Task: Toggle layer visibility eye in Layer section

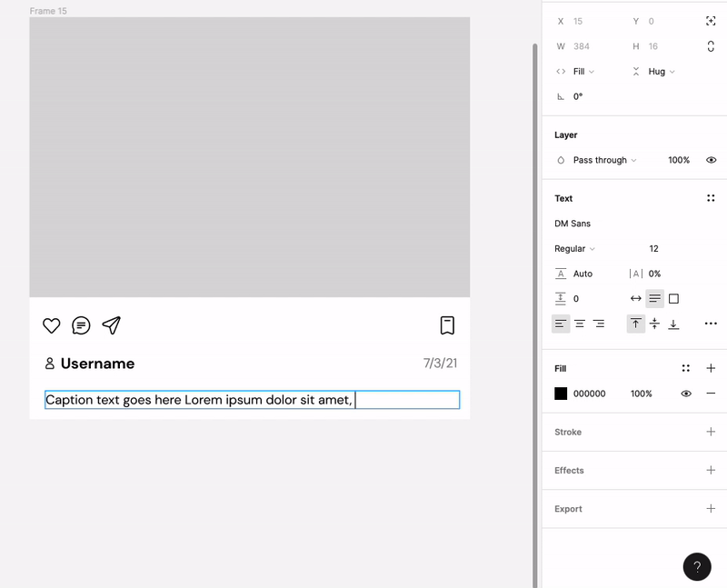Action: pyautogui.click(x=711, y=160)
